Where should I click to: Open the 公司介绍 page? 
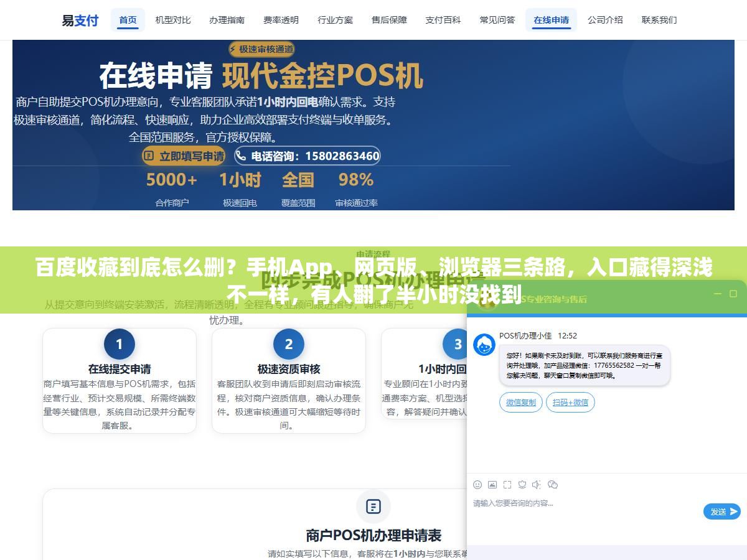point(606,20)
